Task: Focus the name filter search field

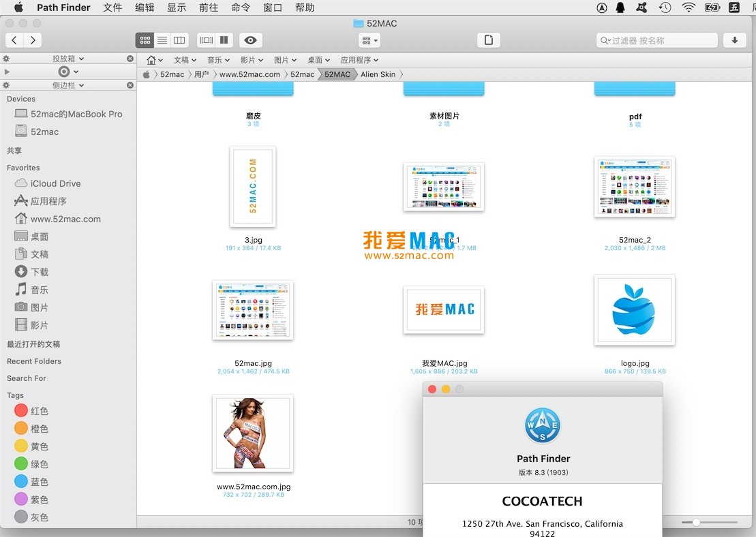Action: pos(656,40)
